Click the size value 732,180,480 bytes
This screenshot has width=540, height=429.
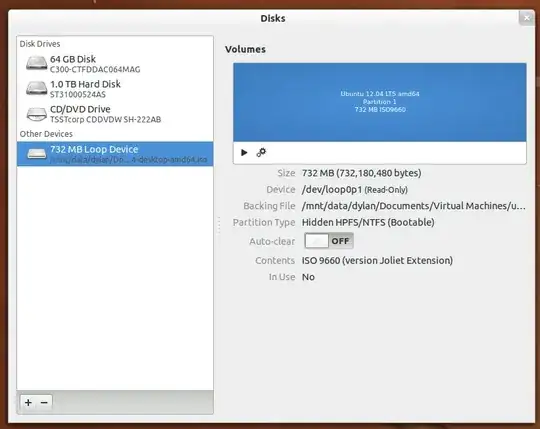point(361,173)
